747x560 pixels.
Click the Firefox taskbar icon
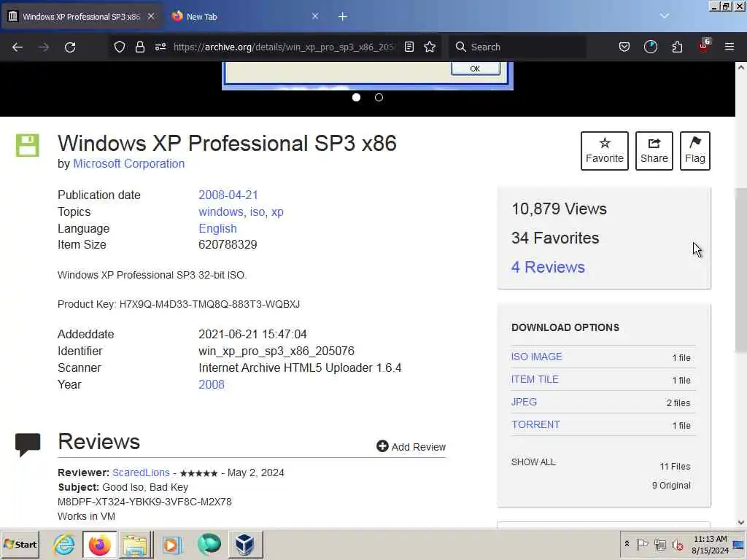[99, 544]
